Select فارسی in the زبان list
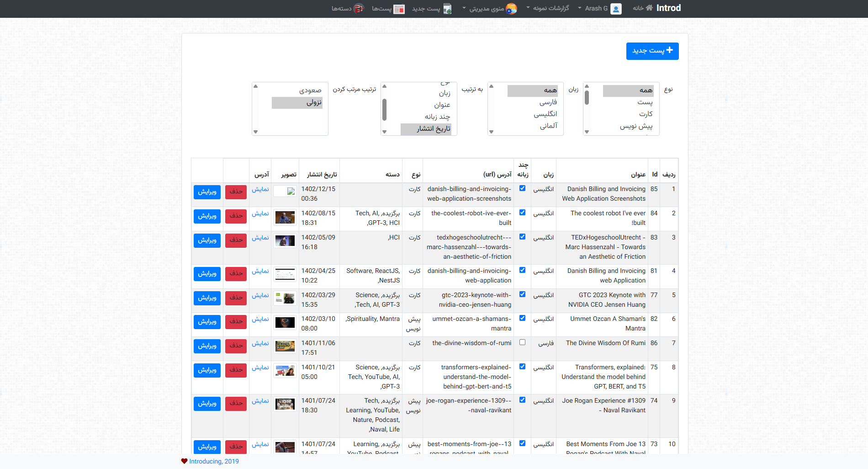This screenshot has width=868, height=469. point(533,102)
